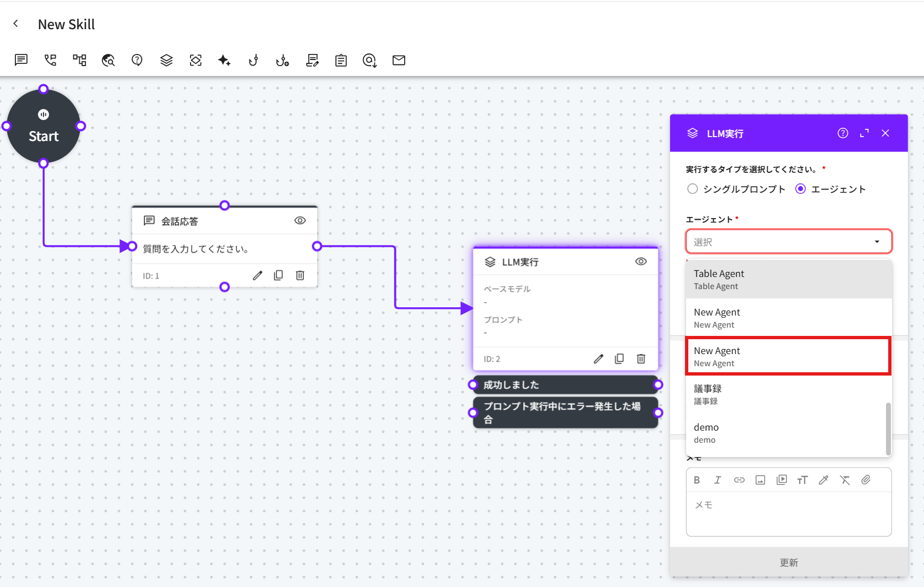This screenshot has width=924, height=587.
Task: Click the sparkle AI toolbar icon
Action: pyautogui.click(x=224, y=60)
